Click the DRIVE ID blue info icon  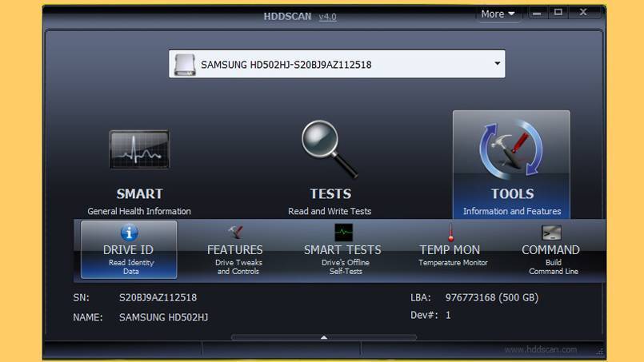pyautogui.click(x=129, y=233)
